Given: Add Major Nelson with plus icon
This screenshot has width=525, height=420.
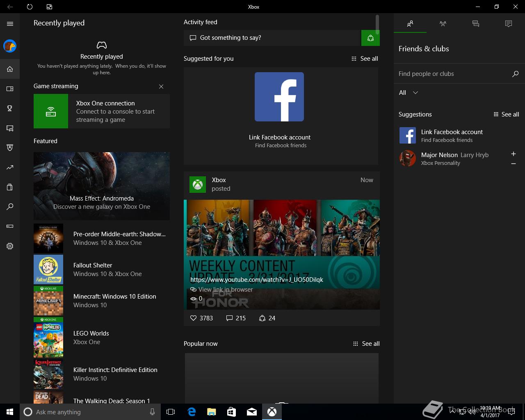Looking at the screenshot, I should [x=514, y=154].
